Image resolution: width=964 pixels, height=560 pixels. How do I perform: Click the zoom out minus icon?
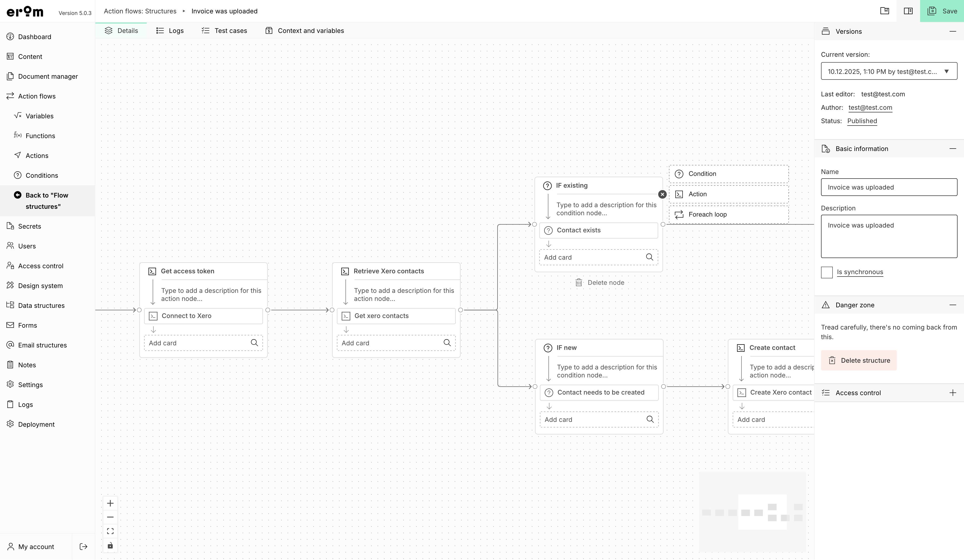pyautogui.click(x=110, y=517)
